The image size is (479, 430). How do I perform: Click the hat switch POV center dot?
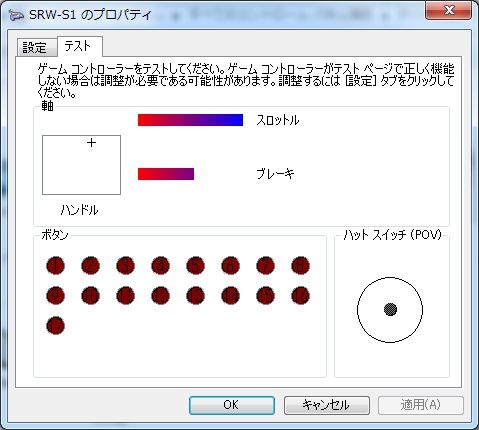[x=390, y=309]
